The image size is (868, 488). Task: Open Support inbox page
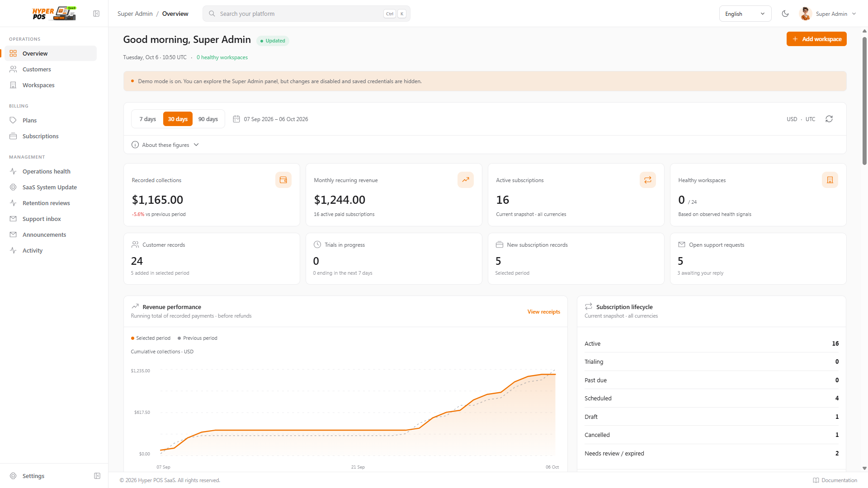51,219
